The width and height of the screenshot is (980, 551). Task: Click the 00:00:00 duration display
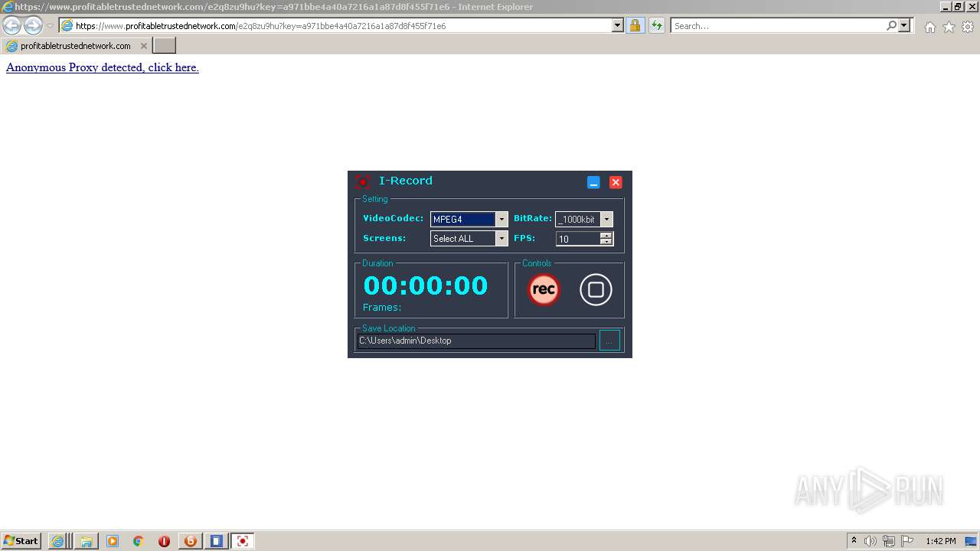tap(426, 285)
